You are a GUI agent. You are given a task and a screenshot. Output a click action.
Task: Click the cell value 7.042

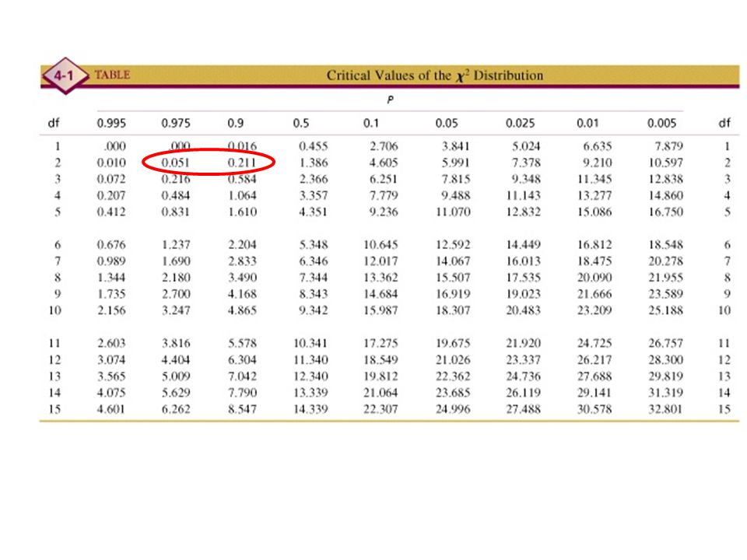[x=242, y=376]
